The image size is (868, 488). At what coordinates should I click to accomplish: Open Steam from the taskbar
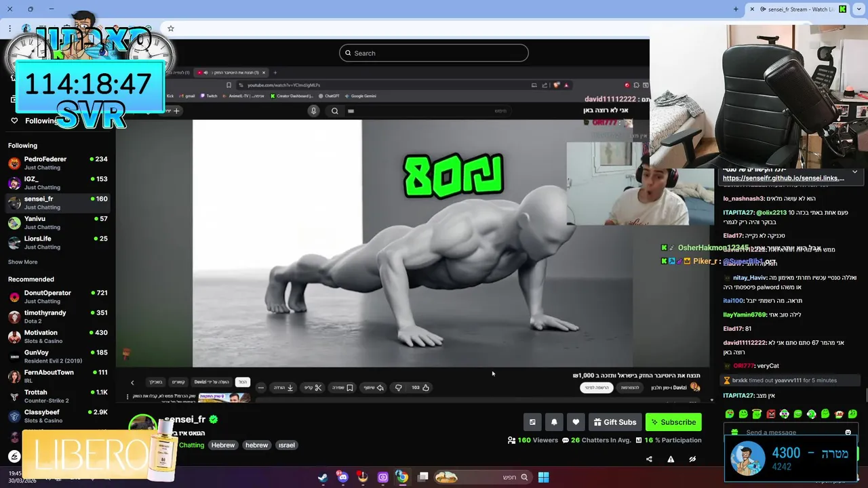[x=323, y=477]
